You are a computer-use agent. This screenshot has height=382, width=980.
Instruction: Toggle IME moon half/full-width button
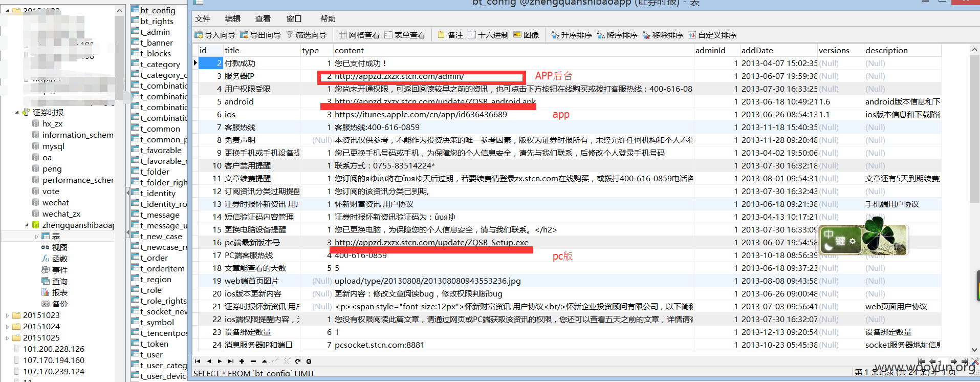(829, 247)
